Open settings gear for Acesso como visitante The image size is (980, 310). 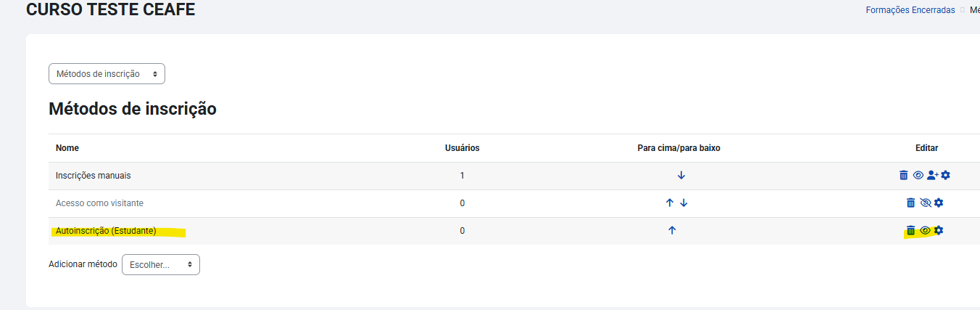[939, 203]
